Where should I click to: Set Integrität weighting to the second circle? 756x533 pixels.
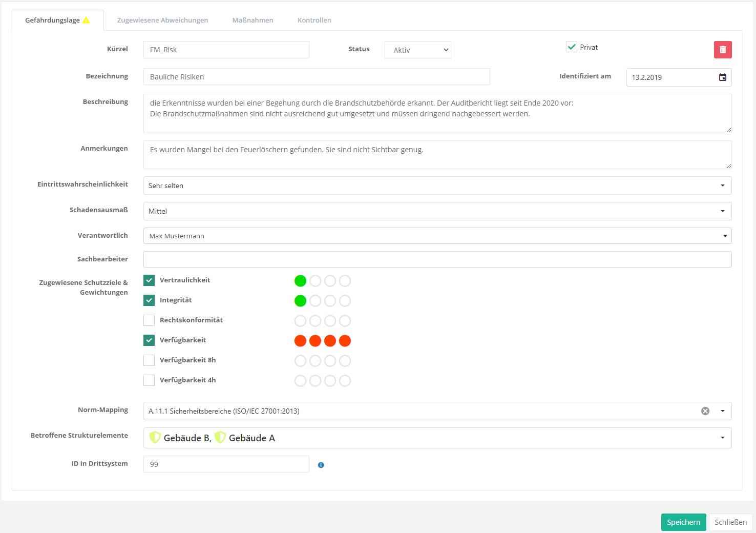(315, 301)
